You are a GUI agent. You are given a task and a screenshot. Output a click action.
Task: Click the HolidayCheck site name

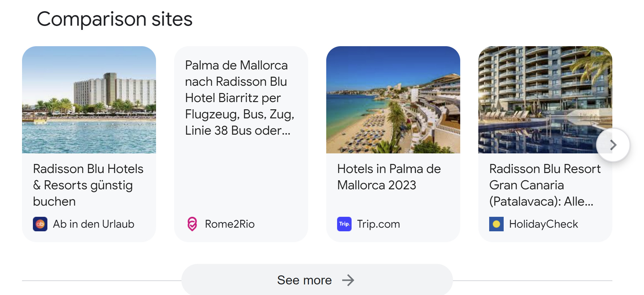544,224
